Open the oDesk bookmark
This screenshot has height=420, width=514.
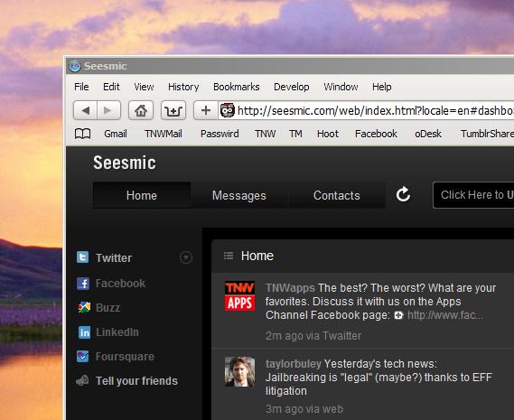(428, 134)
